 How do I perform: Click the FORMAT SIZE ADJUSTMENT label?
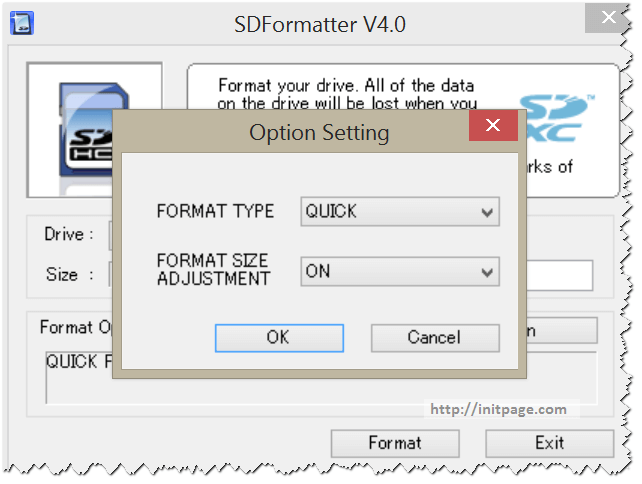click(x=213, y=269)
